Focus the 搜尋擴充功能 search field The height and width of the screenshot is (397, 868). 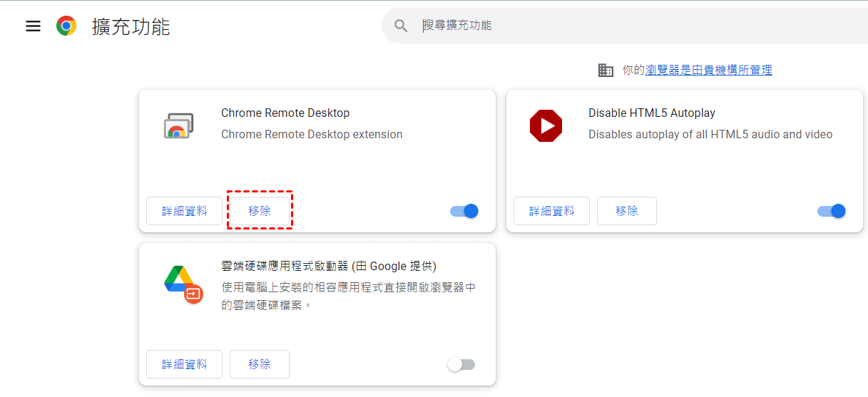pos(628,26)
